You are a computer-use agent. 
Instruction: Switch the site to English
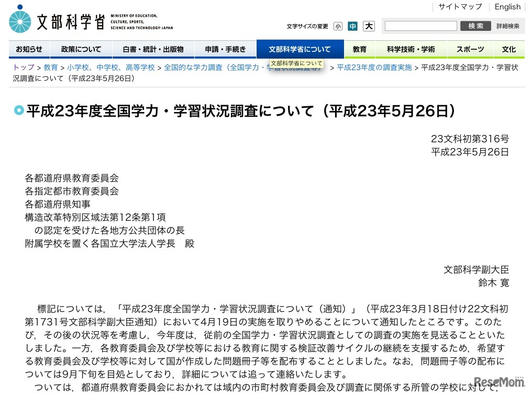point(507,7)
